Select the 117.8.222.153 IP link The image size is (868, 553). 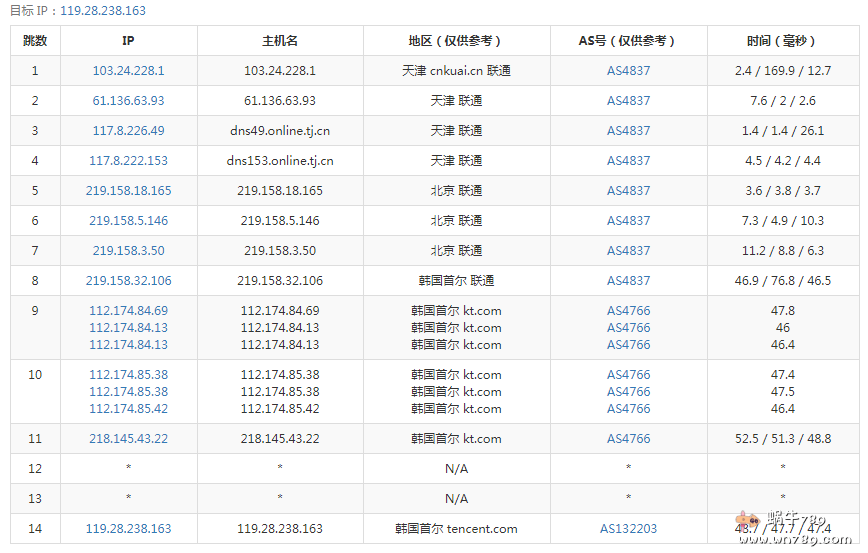pyautogui.click(x=128, y=161)
